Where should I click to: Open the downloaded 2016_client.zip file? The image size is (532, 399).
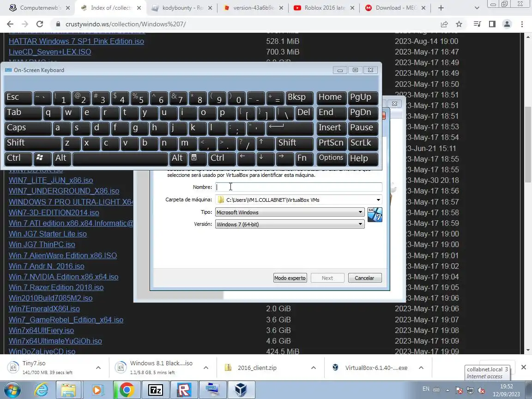257,368
